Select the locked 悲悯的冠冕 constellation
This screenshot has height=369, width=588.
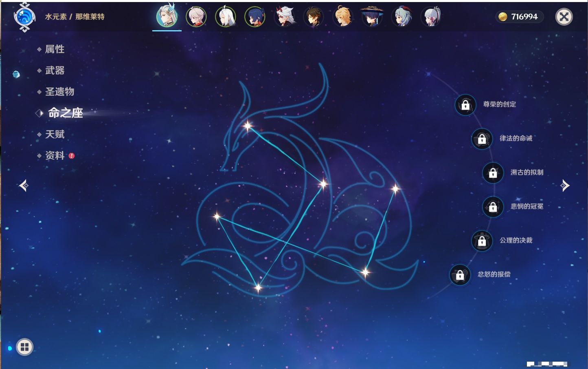(x=493, y=207)
